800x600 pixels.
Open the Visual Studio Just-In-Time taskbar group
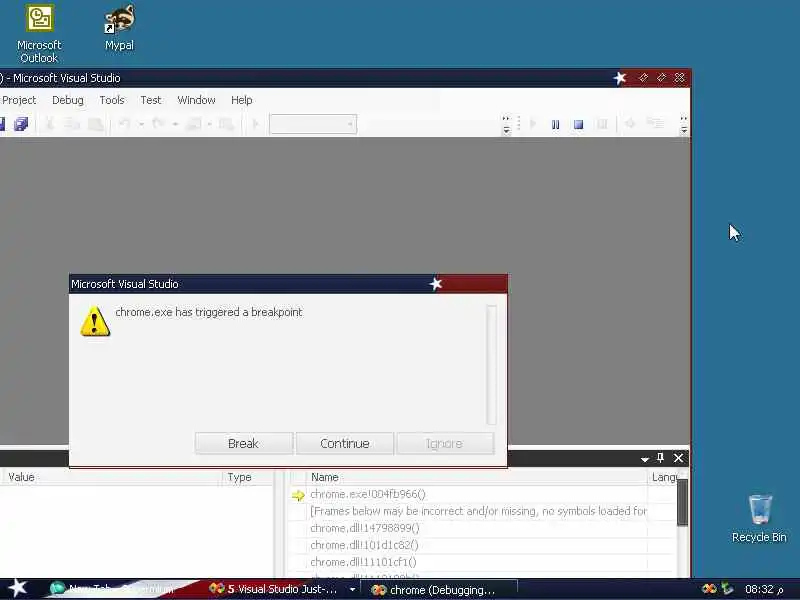pos(276,589)
